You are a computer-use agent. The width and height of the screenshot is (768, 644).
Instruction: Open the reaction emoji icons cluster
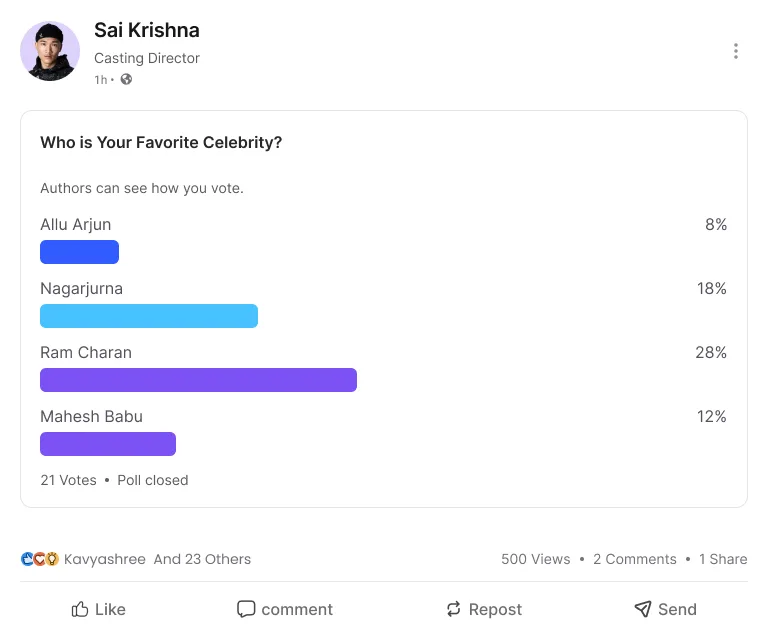click(x=40, y=559)
